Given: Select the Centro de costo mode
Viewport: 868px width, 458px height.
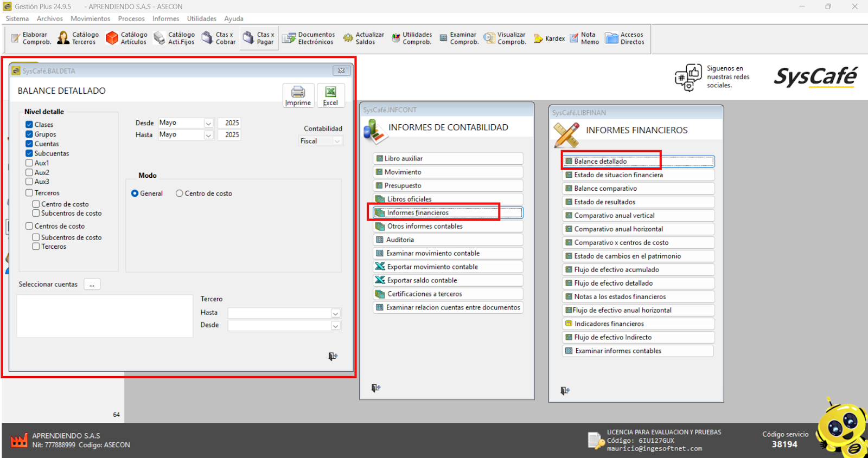Looking at the screenshot, I should coord(179,193).
